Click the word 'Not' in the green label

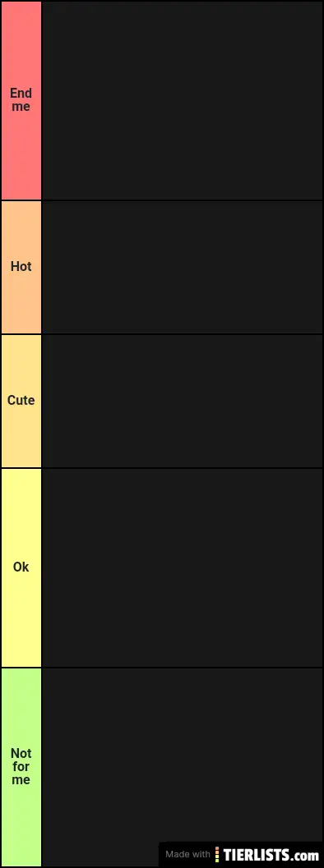point(21,753)
